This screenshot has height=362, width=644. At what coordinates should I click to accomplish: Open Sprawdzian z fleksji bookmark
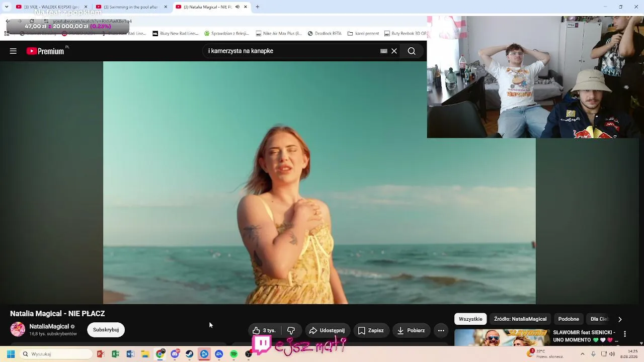[x=226, y=34]
